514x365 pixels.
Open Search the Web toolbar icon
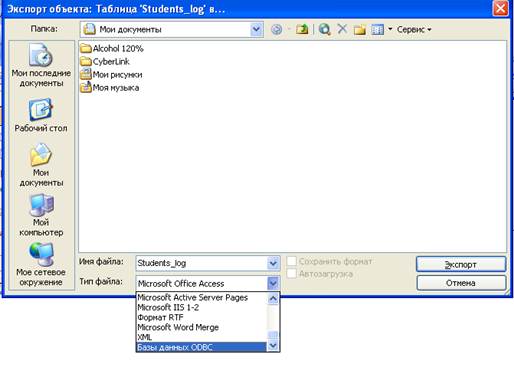(324, 30)
